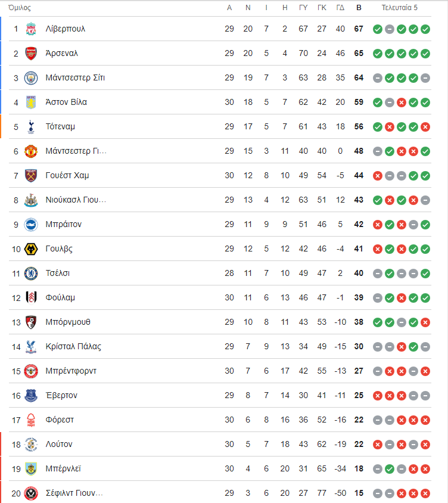Screen dimensions: 448x503
Task: Click Manchester City's first grey draw icon
Action: (378, 78)
